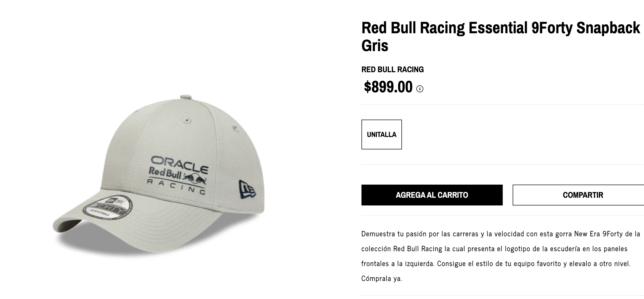The width and height of the screenshot is (644, 299).
Task: Click the New Era flag logo on cap side
Action: pos(247,190)
